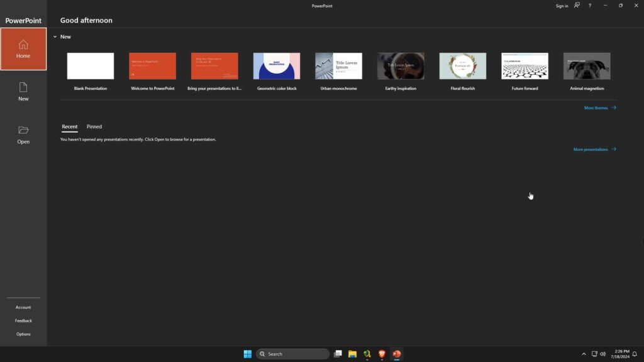Open the Home page in sidebar
The height and width of the screenshot is (362, 644).
pyautogui.click(x=23, y=49)
